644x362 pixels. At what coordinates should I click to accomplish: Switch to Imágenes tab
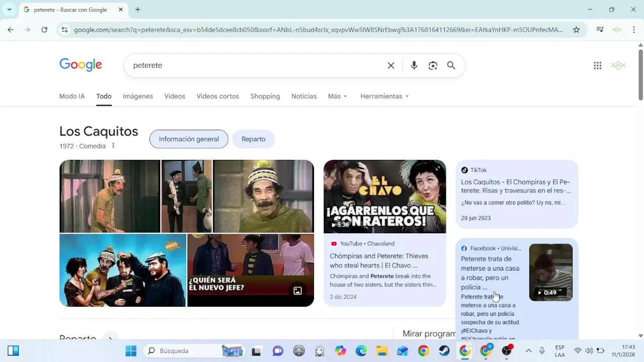(x=138, y=96)
